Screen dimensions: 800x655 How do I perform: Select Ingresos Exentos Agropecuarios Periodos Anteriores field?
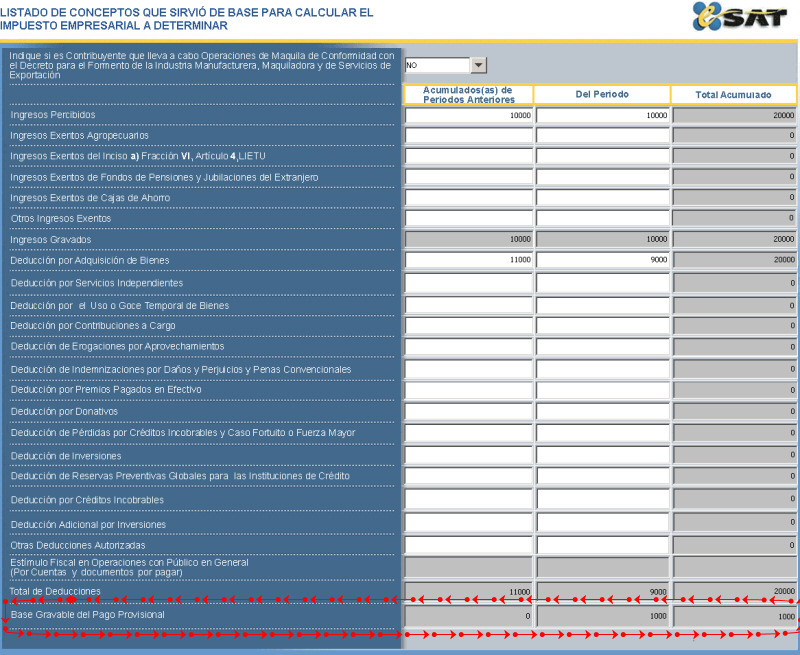tap(469, 135)
